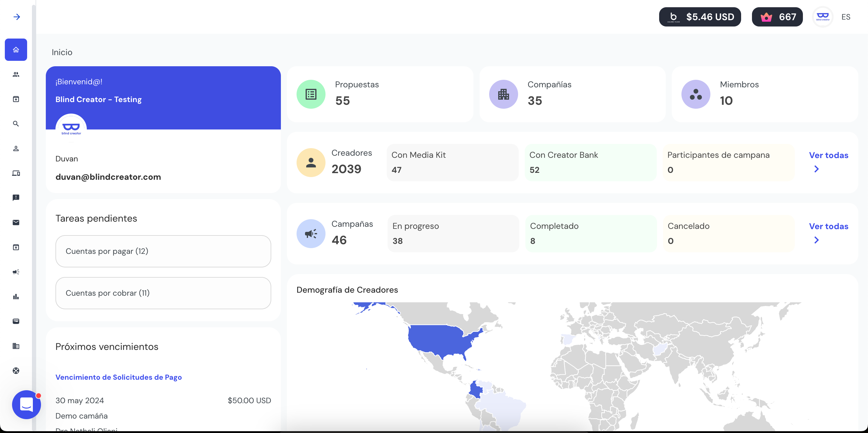Expand Ver todas next to Campañas
868x433 pixels.
coord(829,226)
